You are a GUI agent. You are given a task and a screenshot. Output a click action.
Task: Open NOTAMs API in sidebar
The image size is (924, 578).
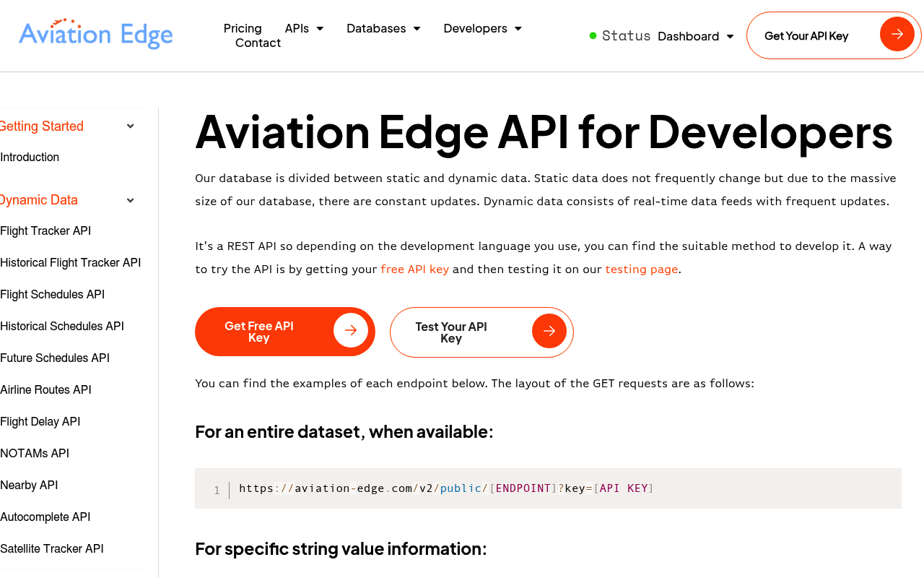[x=35, y=453]
